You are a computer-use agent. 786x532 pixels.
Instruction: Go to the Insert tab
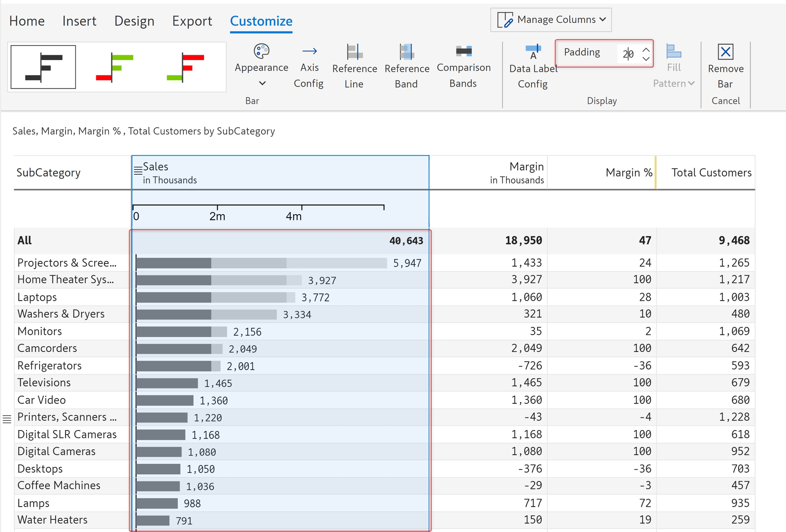[x=79, y=21]
